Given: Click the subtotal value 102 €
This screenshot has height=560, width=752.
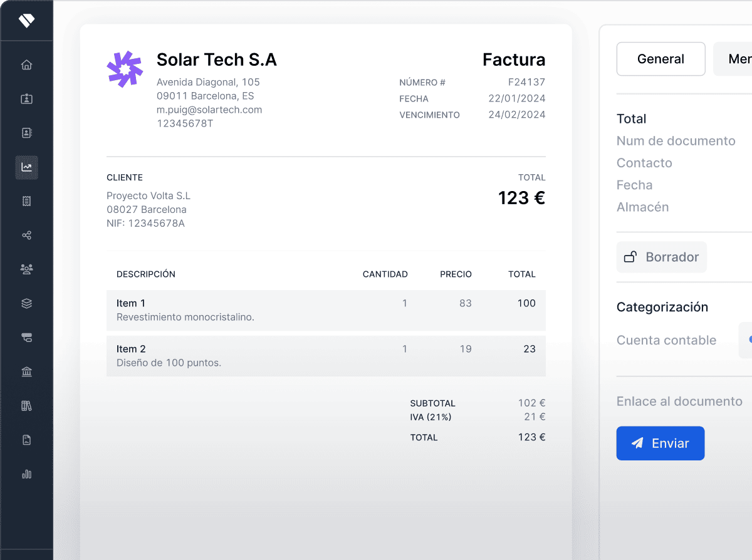Looking at the screenshot, I should (x=532, y=403).
